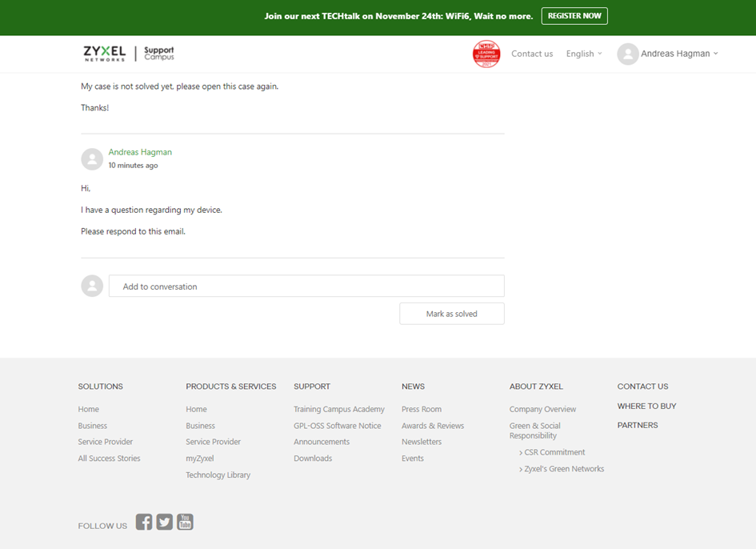Click the Support Campus header link

click(x=158, y=54)
